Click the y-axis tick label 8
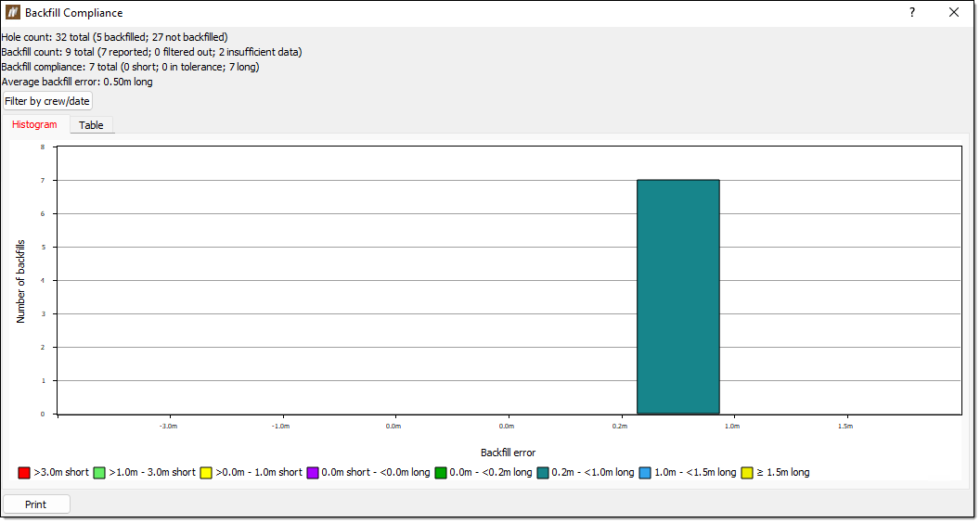Viewport: 980px width, 523px height. pos(43,147)
